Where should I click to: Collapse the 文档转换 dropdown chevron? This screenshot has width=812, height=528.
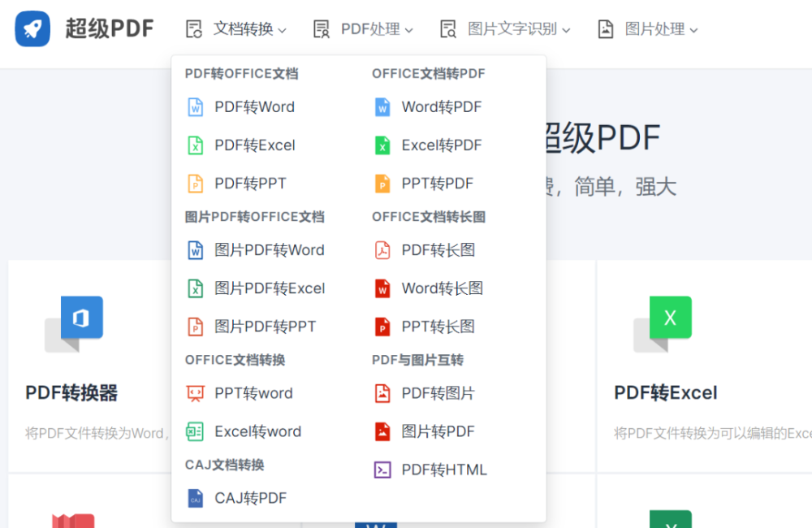pyautogui.click(x=283, y=31)
